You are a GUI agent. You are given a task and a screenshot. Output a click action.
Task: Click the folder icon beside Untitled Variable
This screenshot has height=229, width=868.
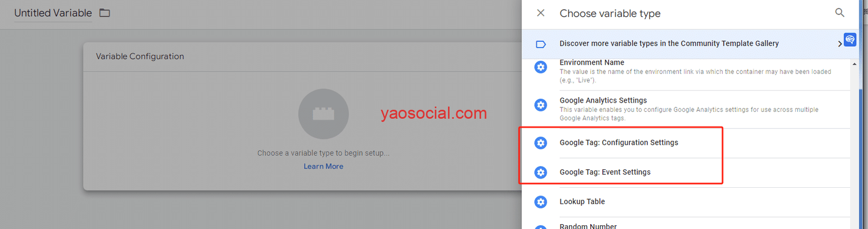click(x=105, y=13)
